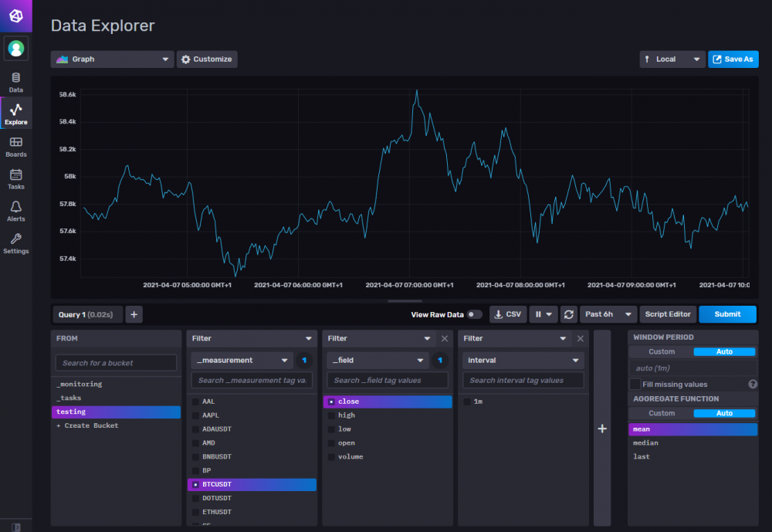Image resolution: width=772 pixels, height=532 pixels.
Task: Click the user avatar icon
Action: (15, 49)
